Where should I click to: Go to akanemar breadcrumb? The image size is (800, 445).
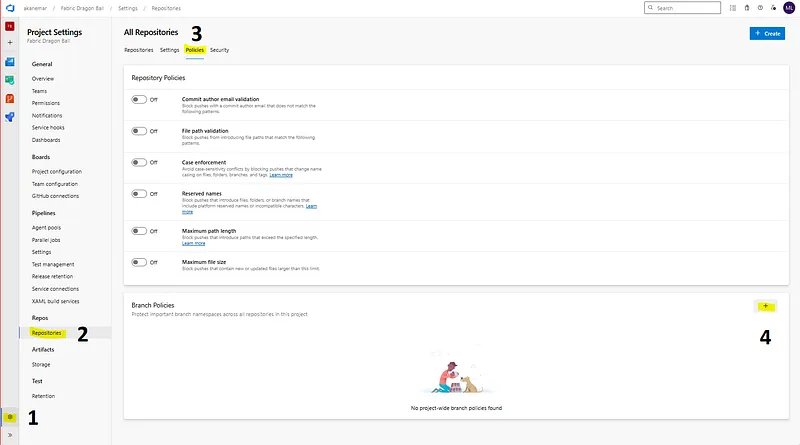click(x=35, y=8)
